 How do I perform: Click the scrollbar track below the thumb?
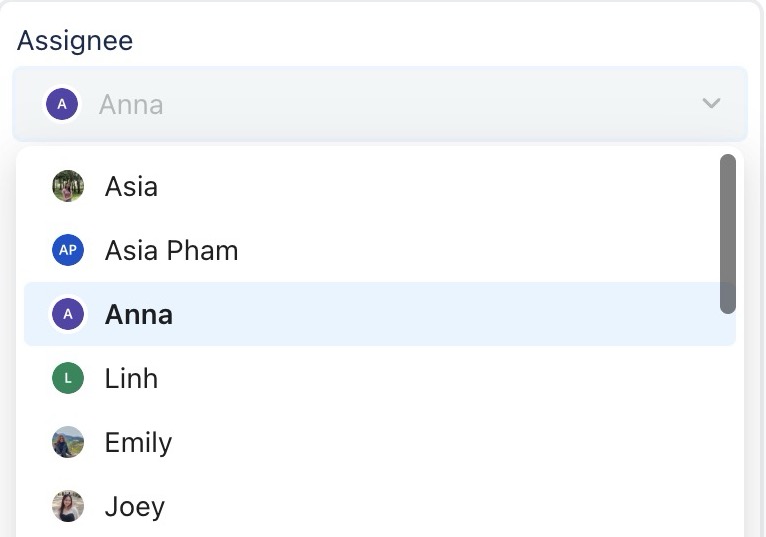click(x=728, y=420)
